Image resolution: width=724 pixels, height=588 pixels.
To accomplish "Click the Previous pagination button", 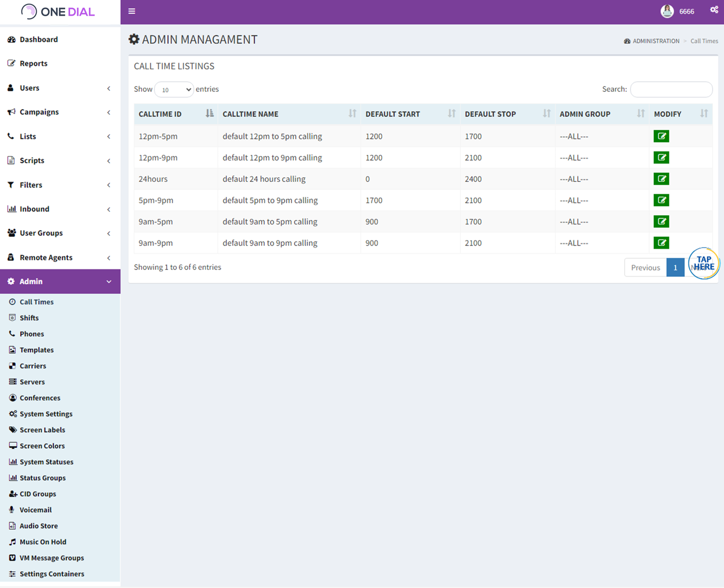I will pyautogui.click(x=645, y=267).
